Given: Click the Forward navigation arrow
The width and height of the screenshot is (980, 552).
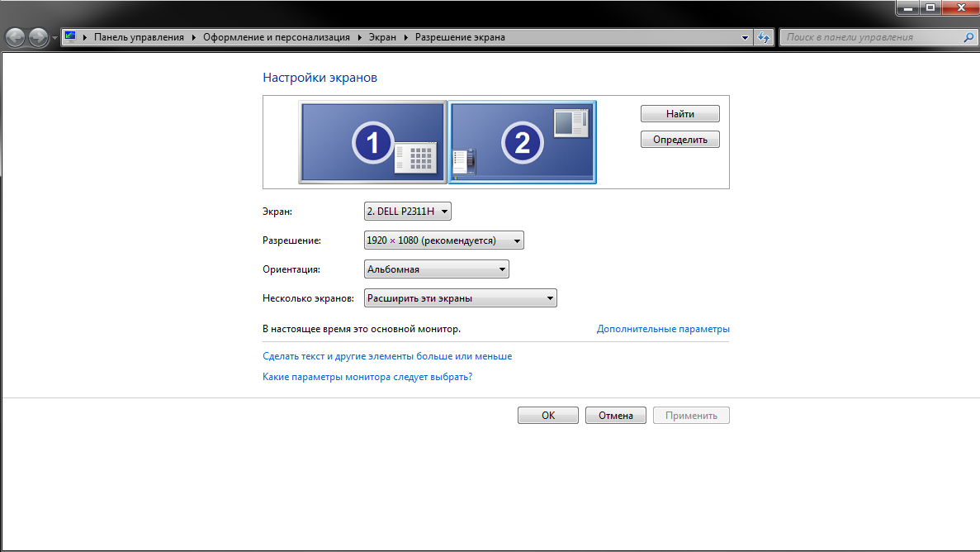Looking at the screenshot, I should (x=38, y=37).
